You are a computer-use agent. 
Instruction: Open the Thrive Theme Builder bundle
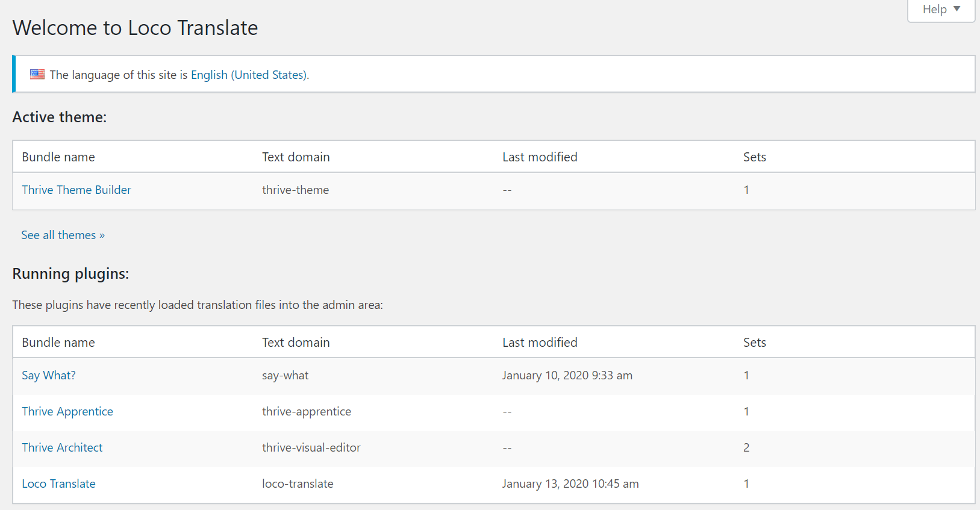(76, 190)
